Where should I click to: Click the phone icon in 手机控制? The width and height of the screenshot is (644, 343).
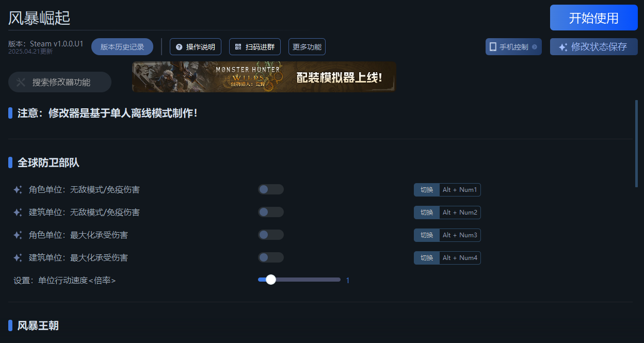click(493, 47)
